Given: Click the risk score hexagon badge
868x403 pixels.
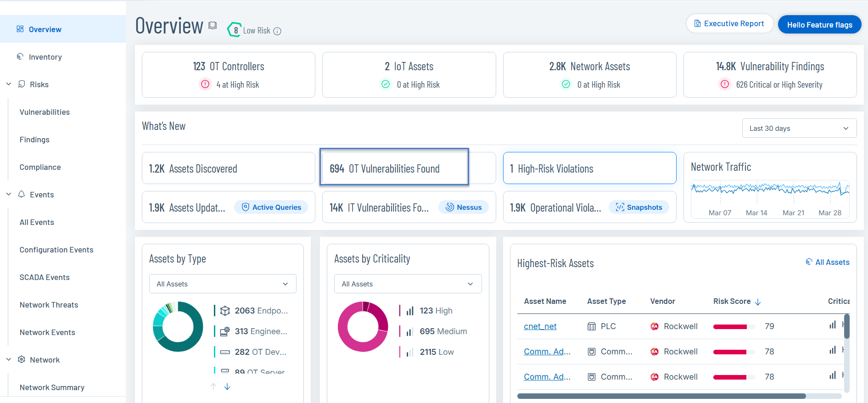Looking at the screenshot, I should 235,30.
